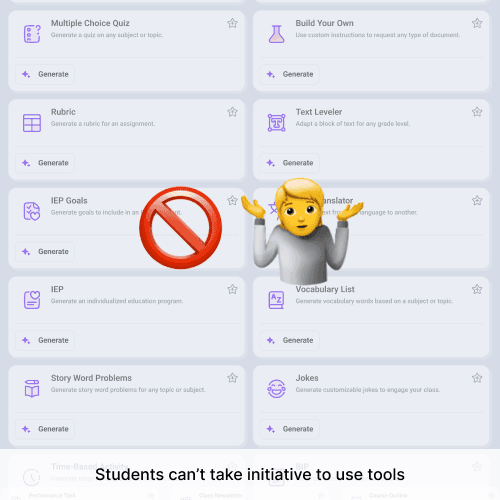
Task: Star the Text Leveler tool
Action: point(477,112)
